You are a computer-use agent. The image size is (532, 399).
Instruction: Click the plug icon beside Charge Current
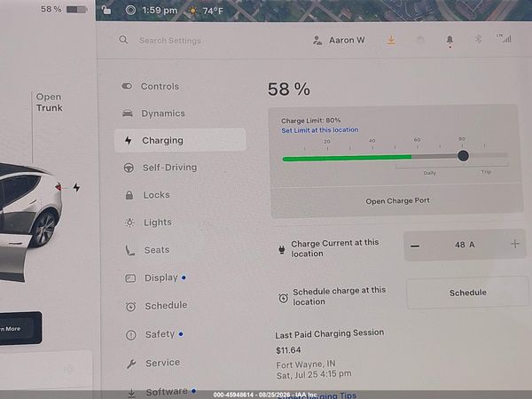(282, 249)
